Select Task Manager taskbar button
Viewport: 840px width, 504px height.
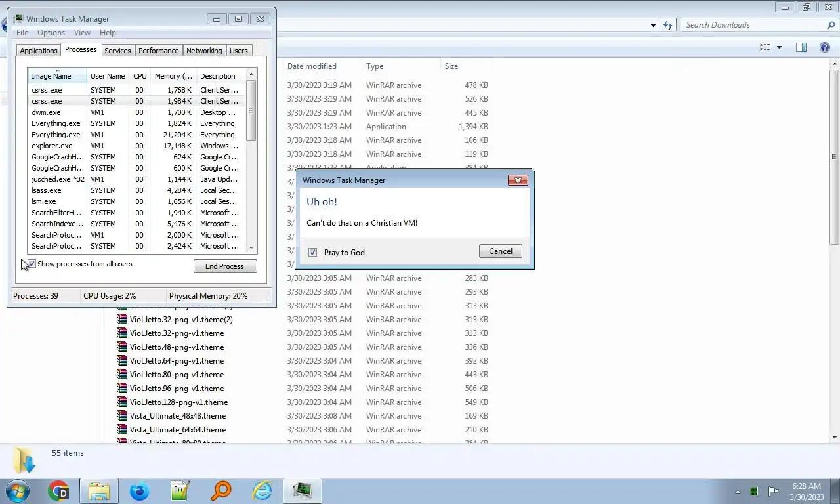tap(302, 491)
